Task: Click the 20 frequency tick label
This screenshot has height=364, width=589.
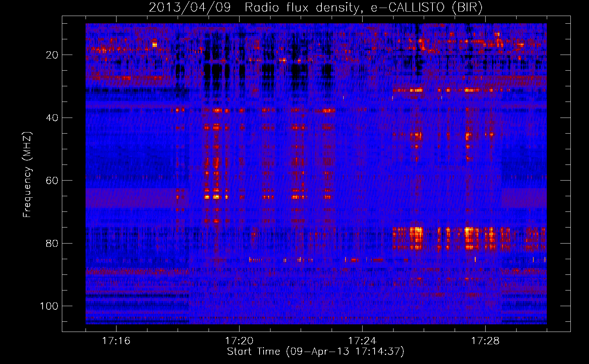Action: [x=52, y=55]
